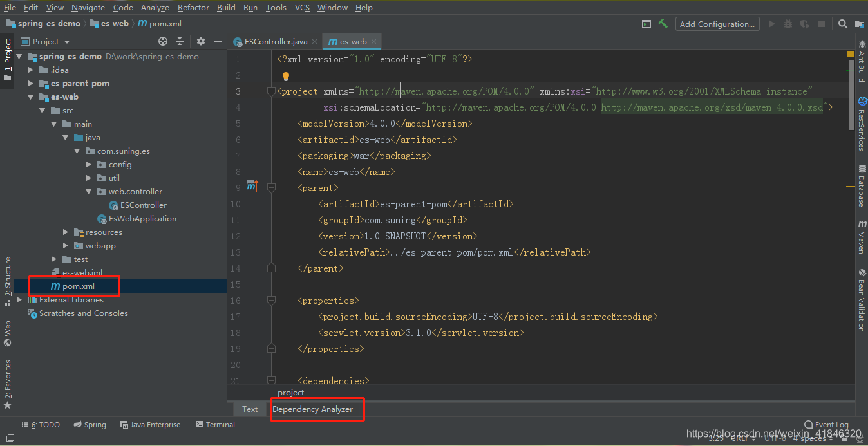Open the Terminal tool window button
The image size is (868, 446).
(x=216, y=425)
